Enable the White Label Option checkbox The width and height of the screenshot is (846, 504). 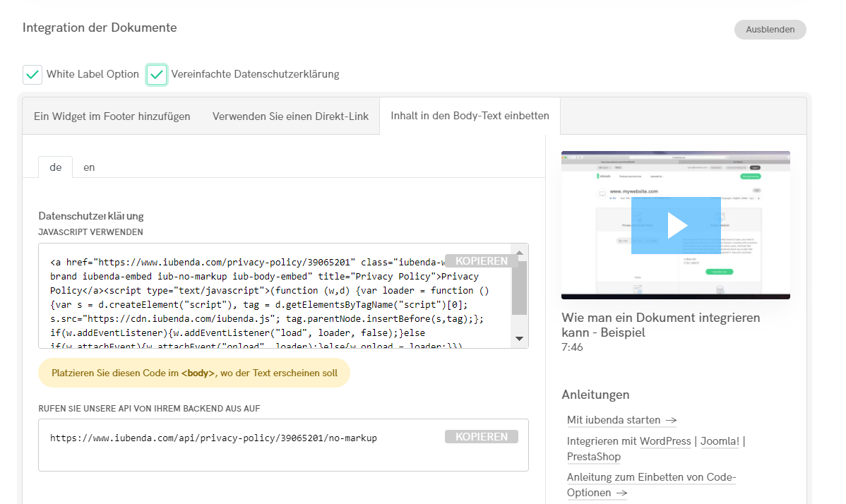point(32,73)
